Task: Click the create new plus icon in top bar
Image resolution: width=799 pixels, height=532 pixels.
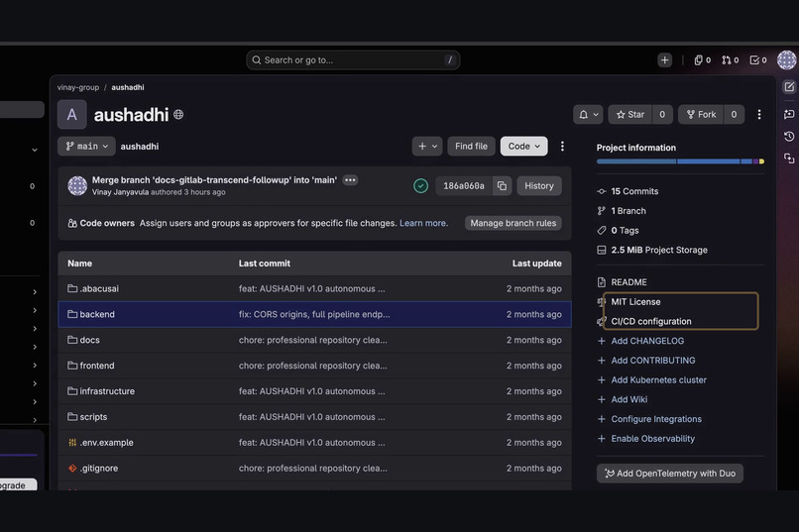Action: [664, 60]
